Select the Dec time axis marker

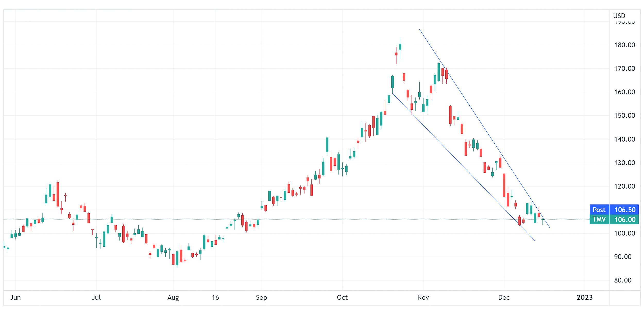pyautogui.click(x=504, y=298)
